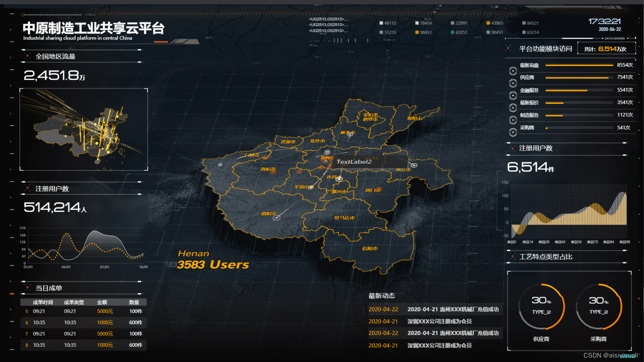The width and height of the screenshot is (644, 362).
Task: Click the circular icon beside 采购商 row
Action: [513, 132]
